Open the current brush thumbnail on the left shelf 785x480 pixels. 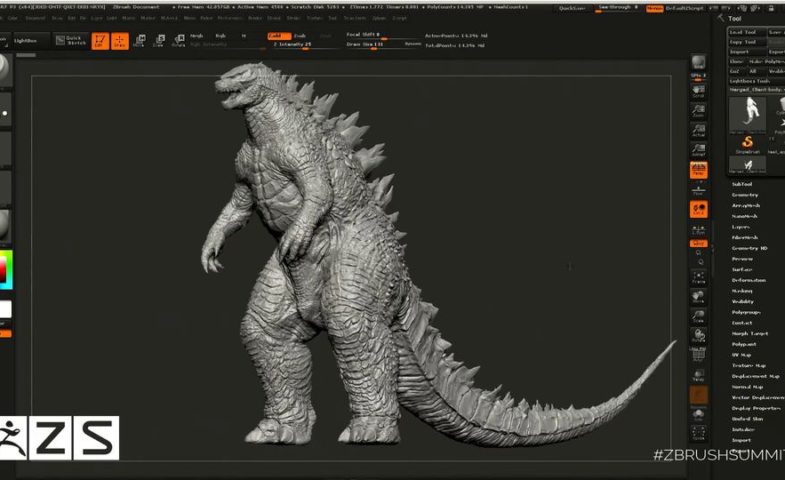(x=5, y=70)
